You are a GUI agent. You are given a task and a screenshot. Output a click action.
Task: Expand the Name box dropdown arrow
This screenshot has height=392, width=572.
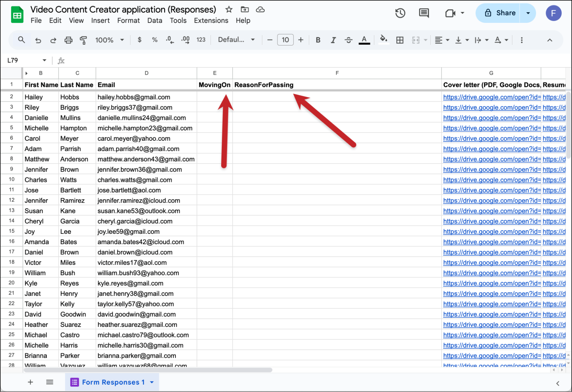[x=44, y=60]
